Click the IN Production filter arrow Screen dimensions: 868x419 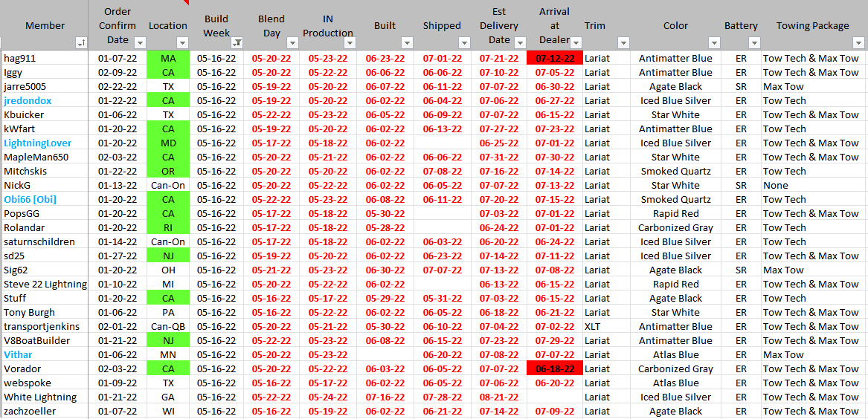(x=350, y=43)
